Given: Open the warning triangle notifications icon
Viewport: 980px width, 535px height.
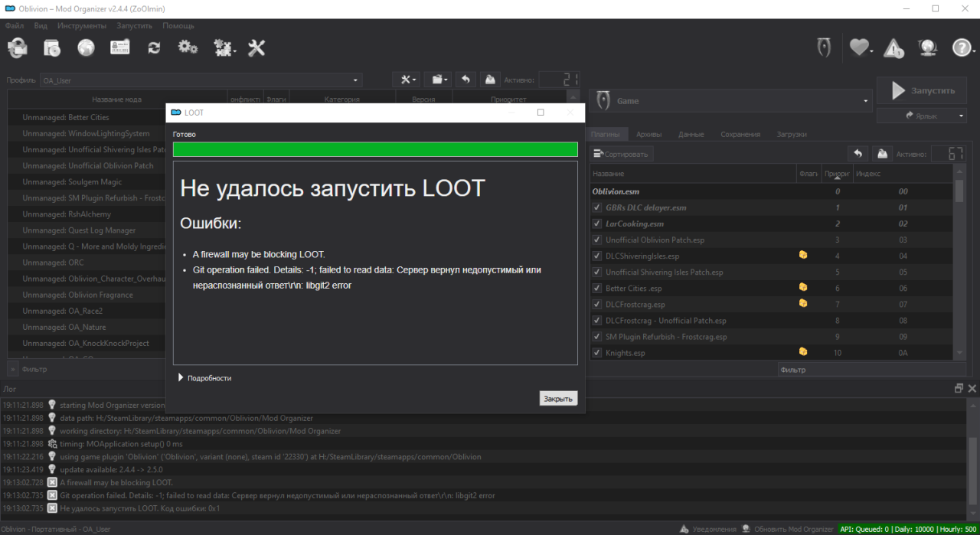Looking at the screenshot, I should (893, 48).
